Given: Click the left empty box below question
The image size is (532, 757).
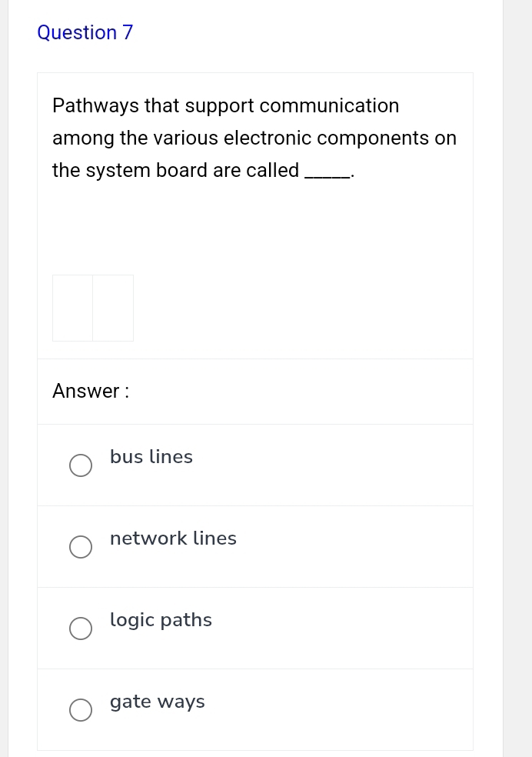Looking at the screenshot, I should (x=72, y=308).
